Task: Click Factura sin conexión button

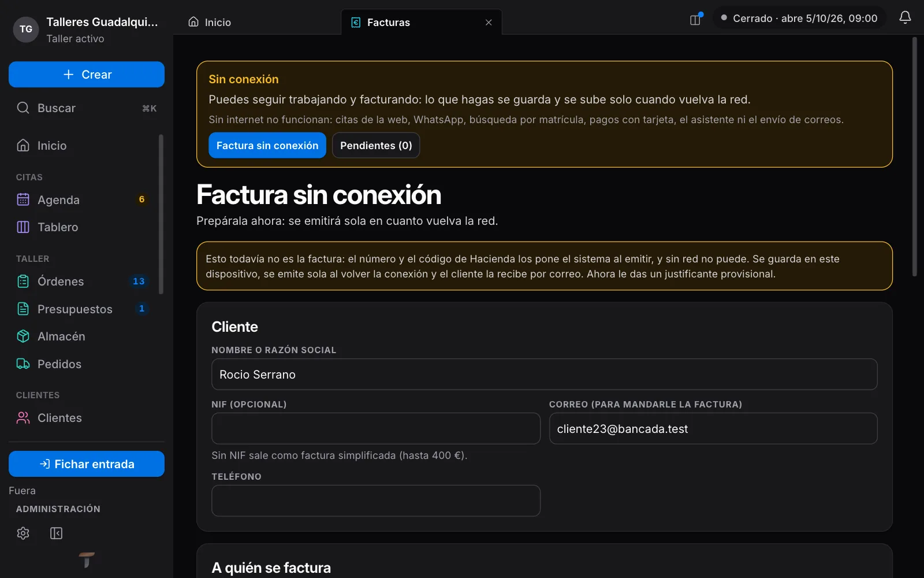Action: coord(267,146)
